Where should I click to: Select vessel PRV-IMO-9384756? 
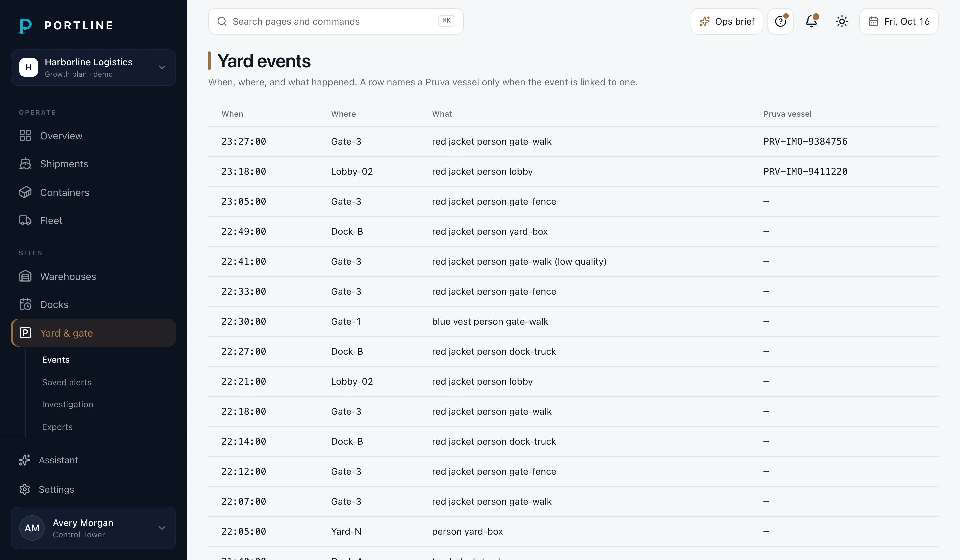point(805,141)
